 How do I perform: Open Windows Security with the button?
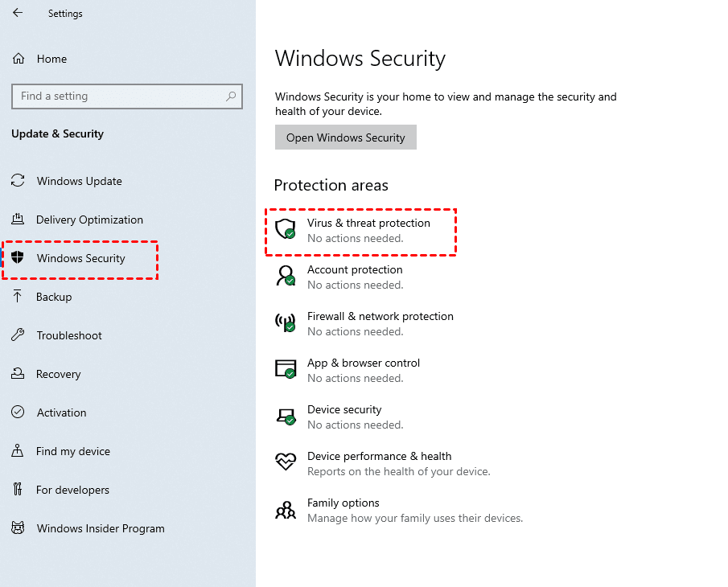tap(345, 137)
